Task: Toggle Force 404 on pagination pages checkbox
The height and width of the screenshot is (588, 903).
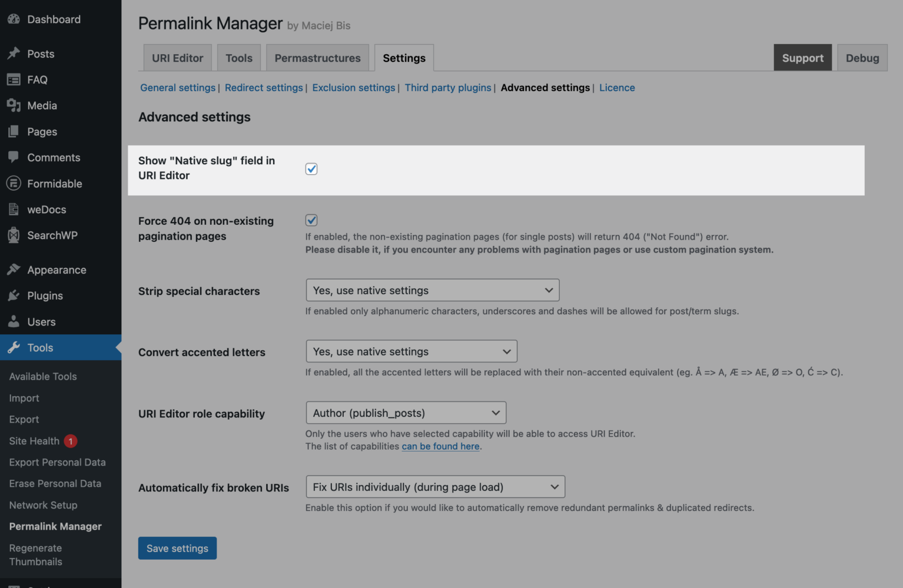Action: click(x=311, y=220)
